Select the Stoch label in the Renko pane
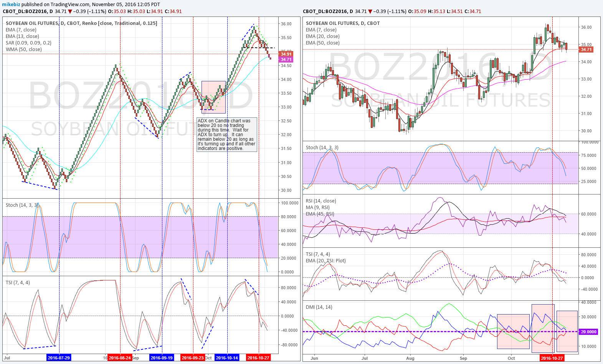This screenshot has width=603, height=364. (22, 205)
